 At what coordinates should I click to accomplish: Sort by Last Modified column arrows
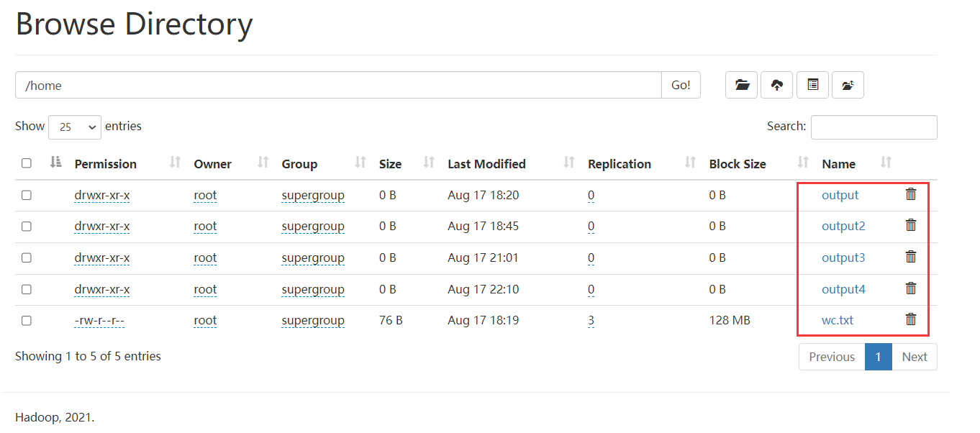569,163
